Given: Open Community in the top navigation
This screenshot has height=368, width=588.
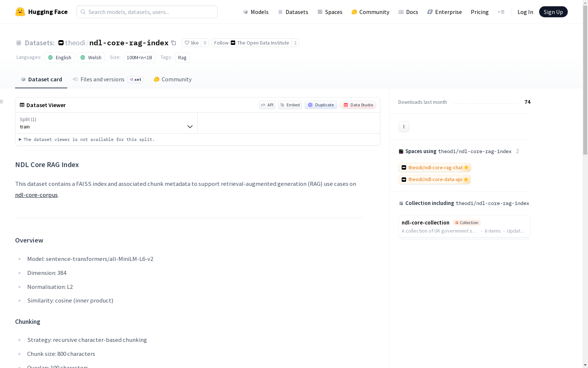Looking at the screenshot, I should click(x=370, y=12).
